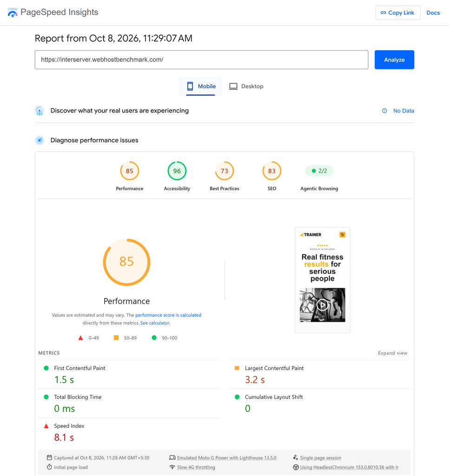Click Using HeadlessChromium 153.0.8010.36 link
The height and width of the screenshot is (476, 449).
pyautogui.click(x=350, y=467)
